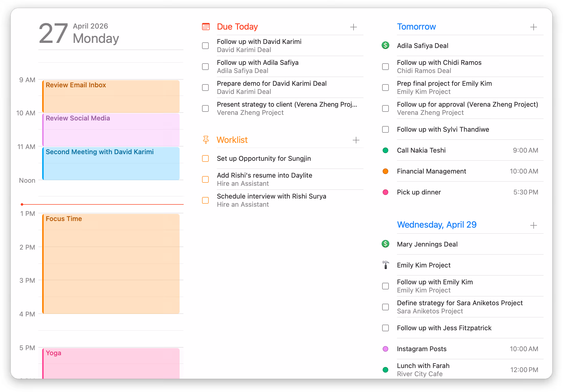Add item to Wednesday, April 29
This screenshot has width=563, height=392.
pyautogui.click(x=533, y=225)
